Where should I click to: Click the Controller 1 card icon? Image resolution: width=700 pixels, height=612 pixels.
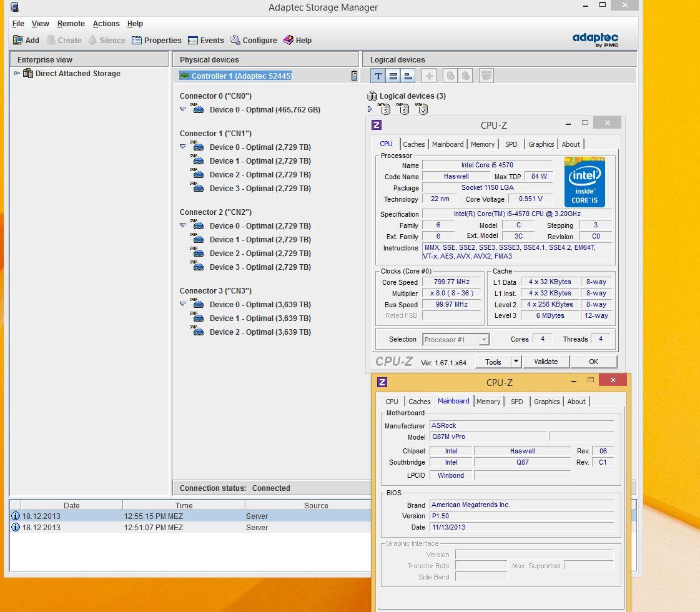pyautogui.click(x=184, y=76)
